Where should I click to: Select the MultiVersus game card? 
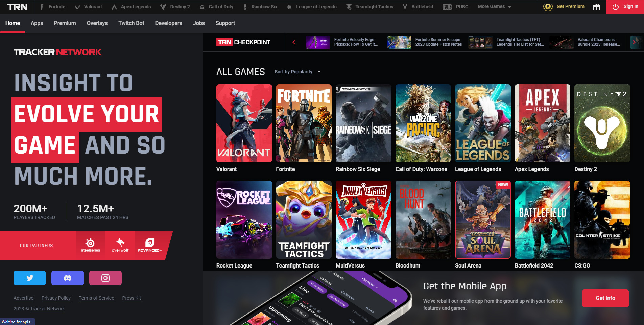pyautogui.click(x=363, y=225)
